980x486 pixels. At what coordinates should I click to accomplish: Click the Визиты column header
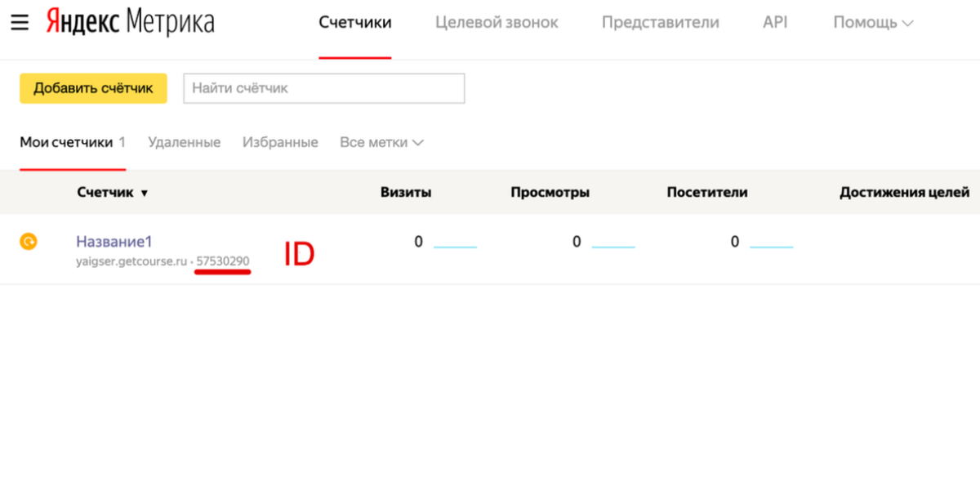coord(406,193)
